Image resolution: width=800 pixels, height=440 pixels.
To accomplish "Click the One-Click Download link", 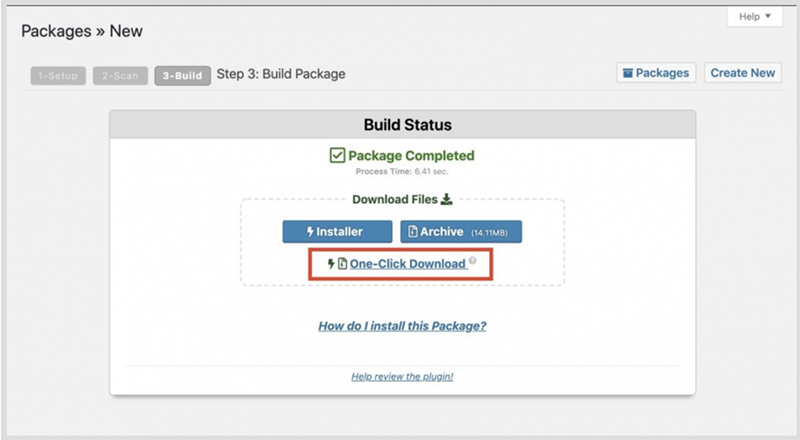I will point(407,264).
